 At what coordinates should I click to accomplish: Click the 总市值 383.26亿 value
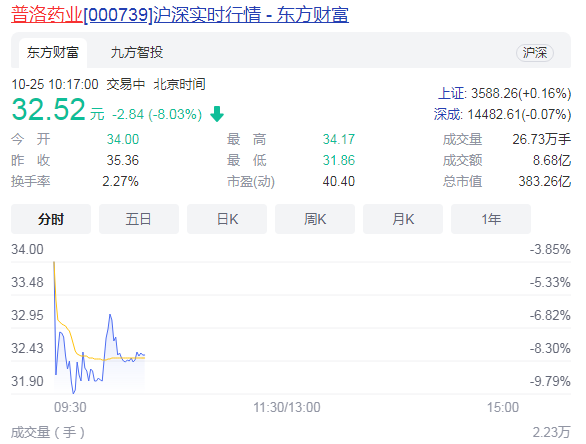(545, 181)
